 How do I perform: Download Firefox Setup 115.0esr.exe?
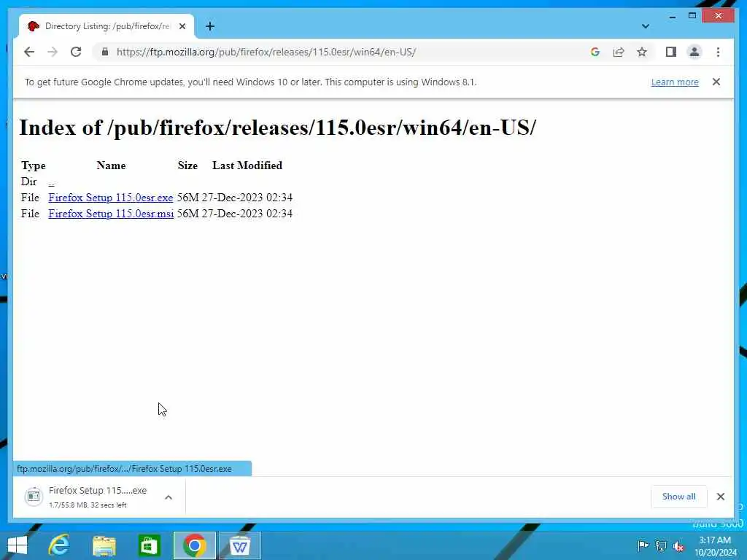click(111, 198)
